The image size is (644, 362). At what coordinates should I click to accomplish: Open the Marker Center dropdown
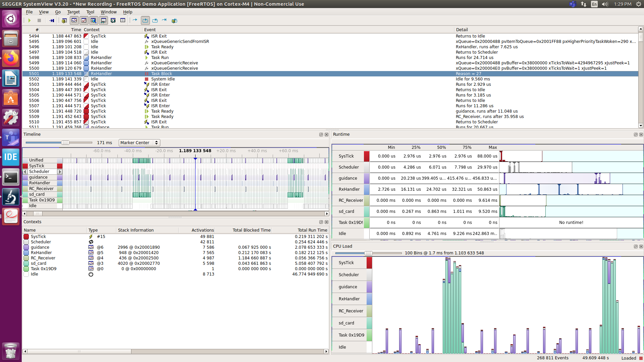tap(139, 143)
